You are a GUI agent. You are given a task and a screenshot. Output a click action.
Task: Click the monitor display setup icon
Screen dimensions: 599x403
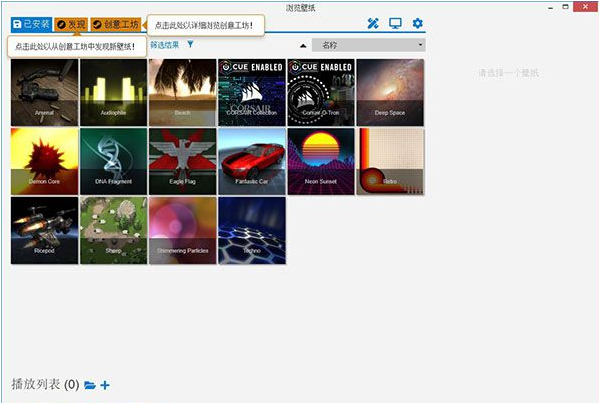coord(395,24)
